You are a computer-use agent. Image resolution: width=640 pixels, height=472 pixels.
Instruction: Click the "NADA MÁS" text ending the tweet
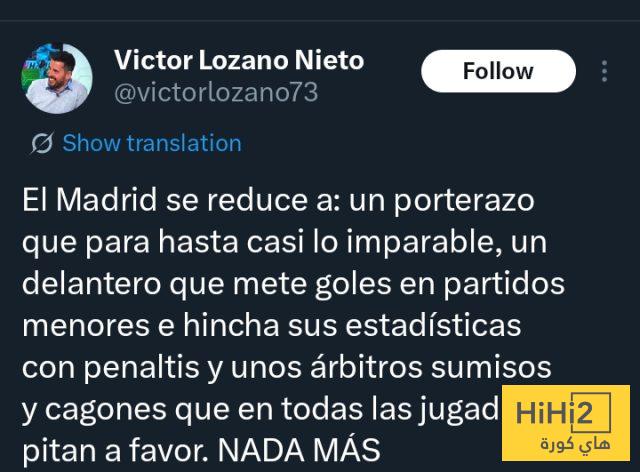pos(299,450)
